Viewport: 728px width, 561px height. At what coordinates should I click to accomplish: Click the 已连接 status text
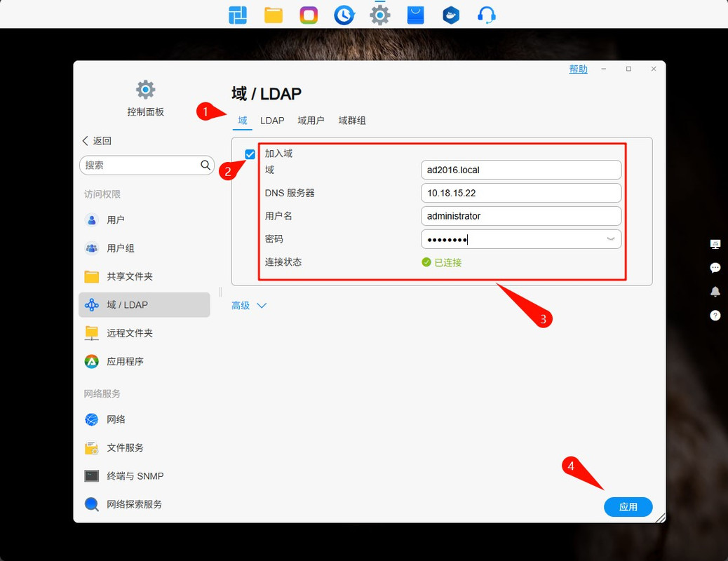point(447,262)
